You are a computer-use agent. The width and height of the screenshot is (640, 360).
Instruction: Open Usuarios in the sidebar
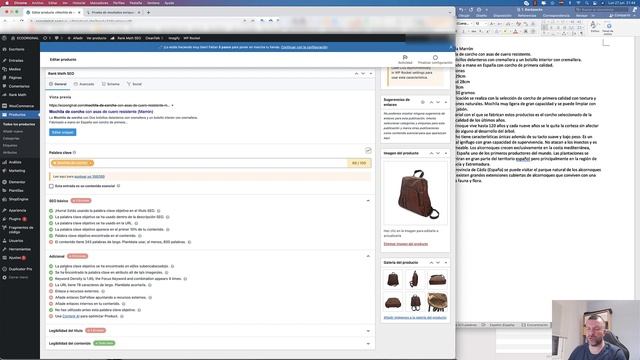pos(16,240)
